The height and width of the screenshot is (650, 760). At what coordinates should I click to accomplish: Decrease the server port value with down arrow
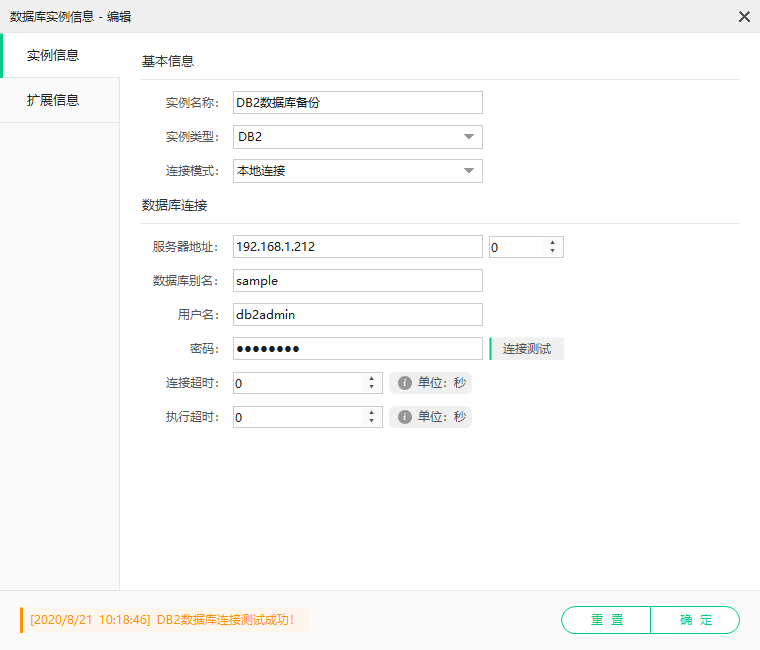[553, 251]
